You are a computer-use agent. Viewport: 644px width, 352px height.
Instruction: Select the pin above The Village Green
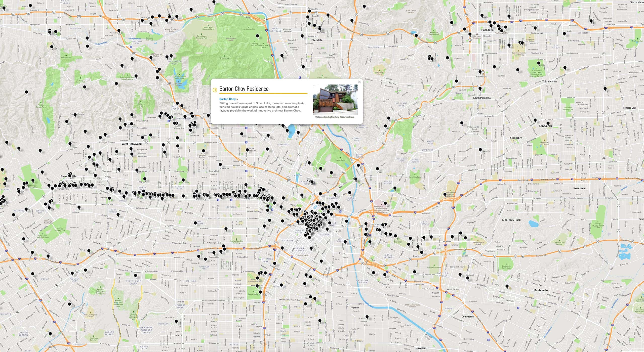[135, 276]
